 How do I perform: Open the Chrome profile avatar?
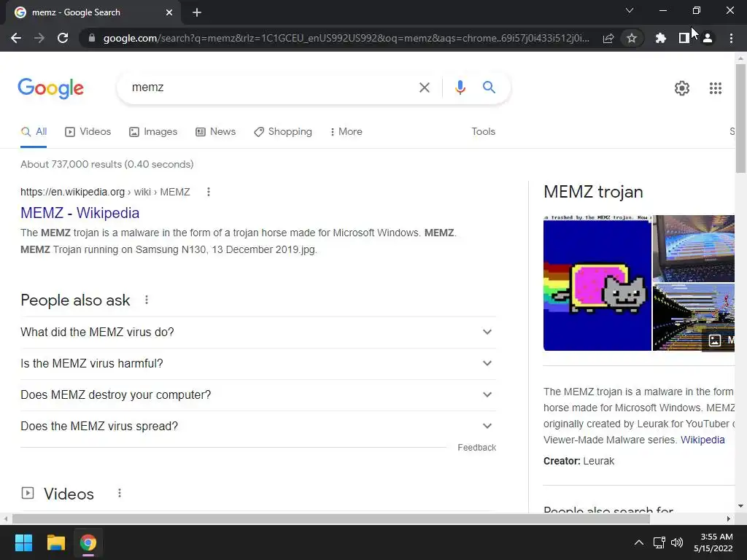click(x=708, y=38)
